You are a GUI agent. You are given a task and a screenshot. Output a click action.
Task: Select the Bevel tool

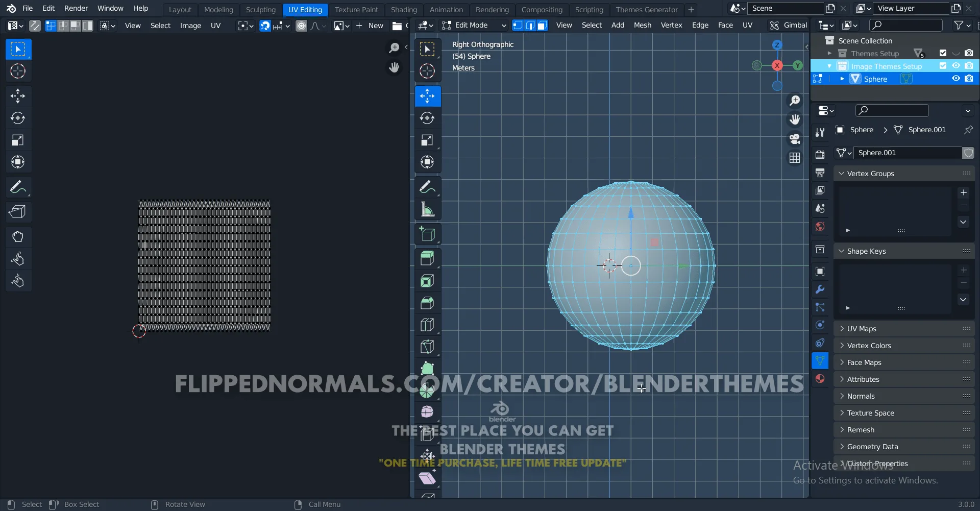427,303
